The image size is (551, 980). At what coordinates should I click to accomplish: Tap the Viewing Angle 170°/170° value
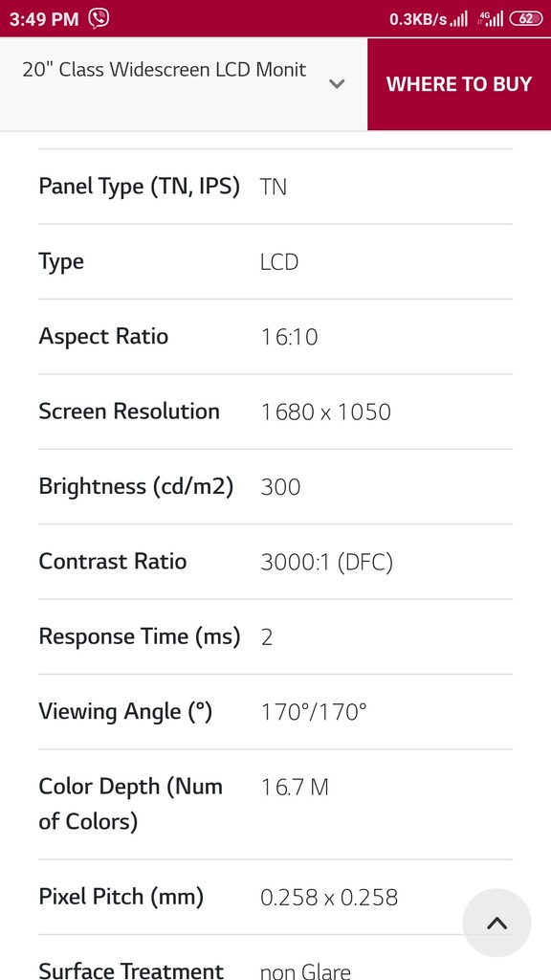pyautogui.click(x=314, y=711)
